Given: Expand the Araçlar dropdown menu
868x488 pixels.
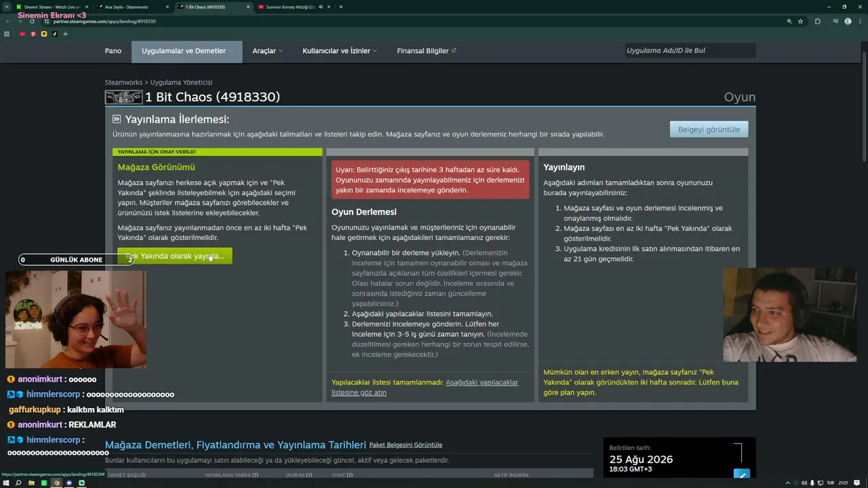Looking at the screenshot, I should (267, 51).
